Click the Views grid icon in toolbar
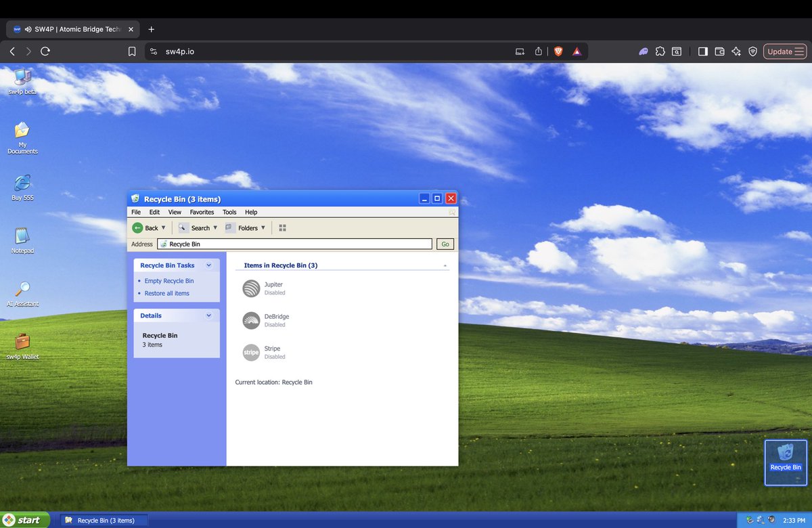This screenshot has height=528, width=812. [283, 228]
